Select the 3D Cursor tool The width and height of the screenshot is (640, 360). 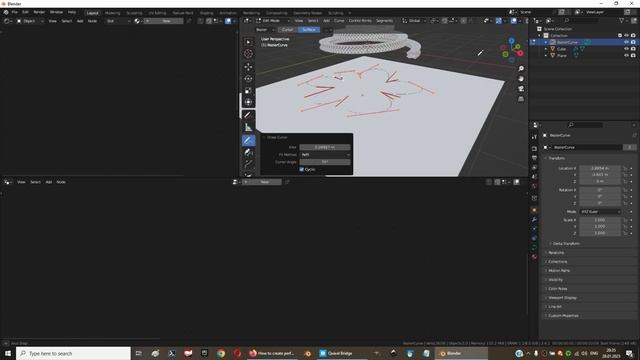coord(248,53)
